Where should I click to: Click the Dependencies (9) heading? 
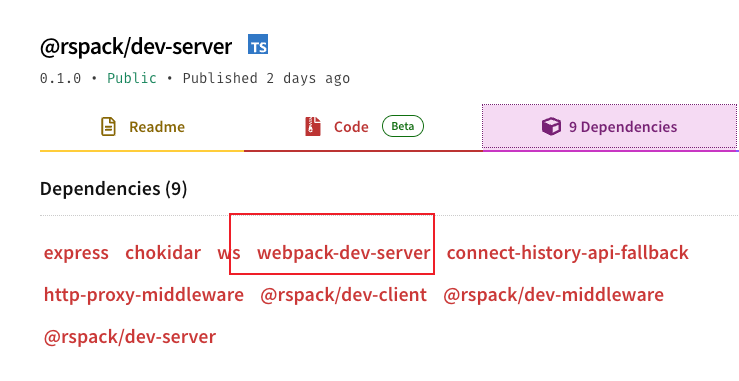point(114,189)
